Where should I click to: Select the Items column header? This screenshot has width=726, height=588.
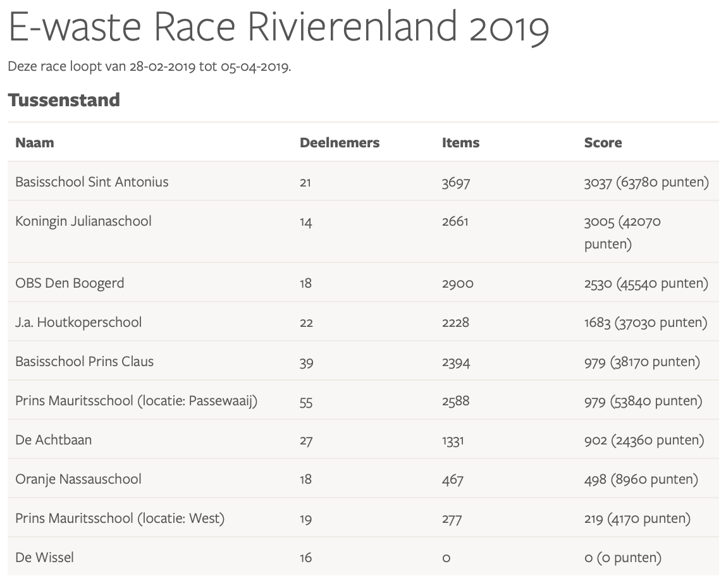(x=460, y=143)
